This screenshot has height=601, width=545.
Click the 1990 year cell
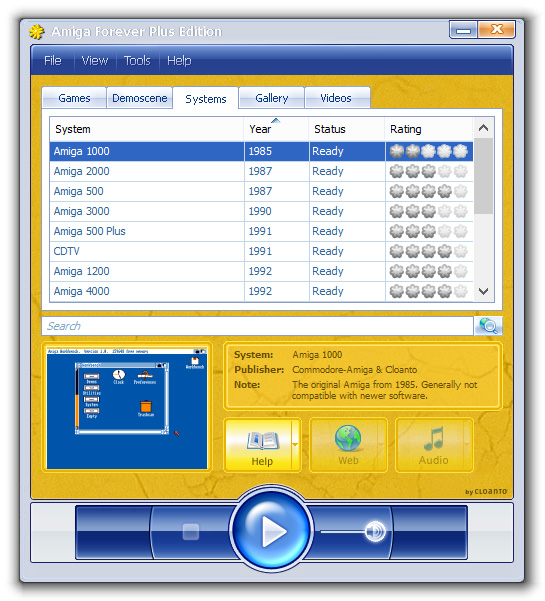point(276,211)
